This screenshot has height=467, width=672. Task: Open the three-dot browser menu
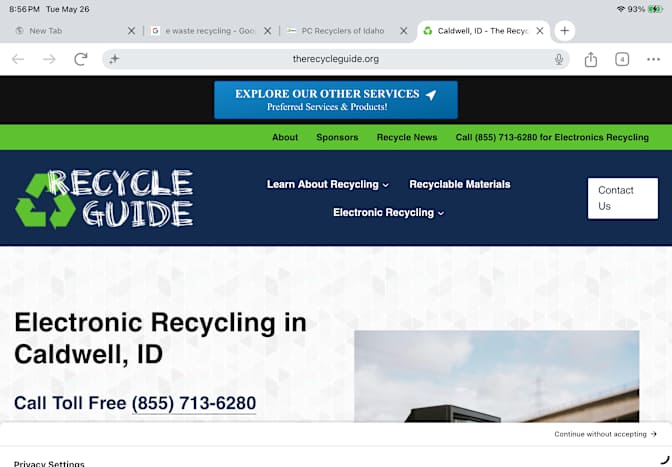coord(653,59)
